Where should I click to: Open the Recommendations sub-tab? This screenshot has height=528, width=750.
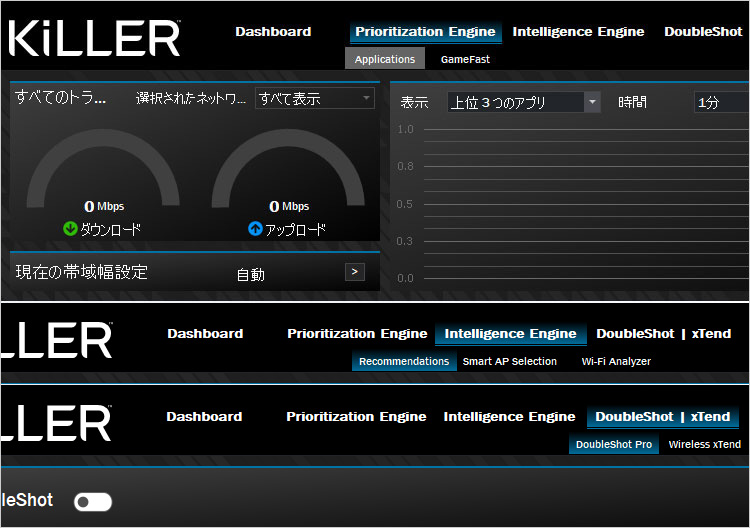coord(404,362)
